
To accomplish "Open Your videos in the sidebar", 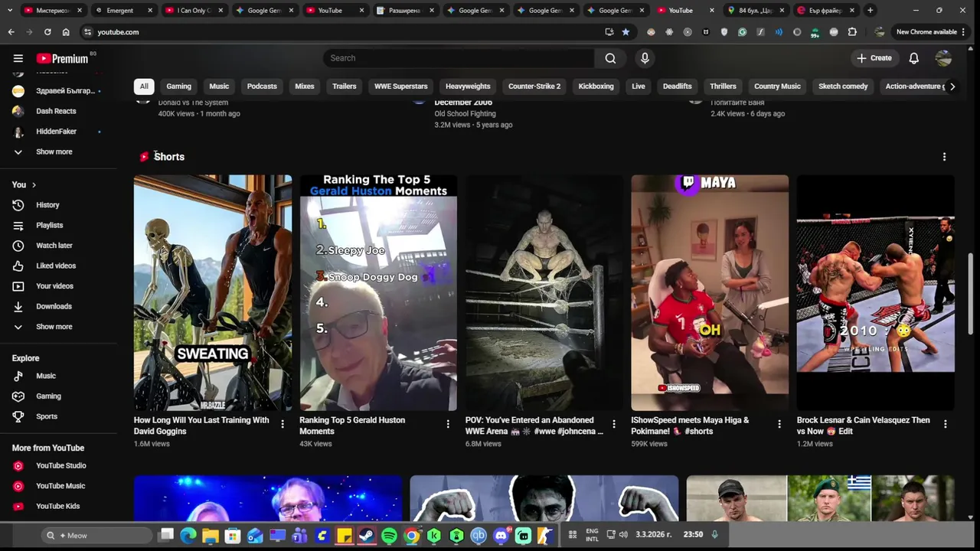I will point(54,286).
